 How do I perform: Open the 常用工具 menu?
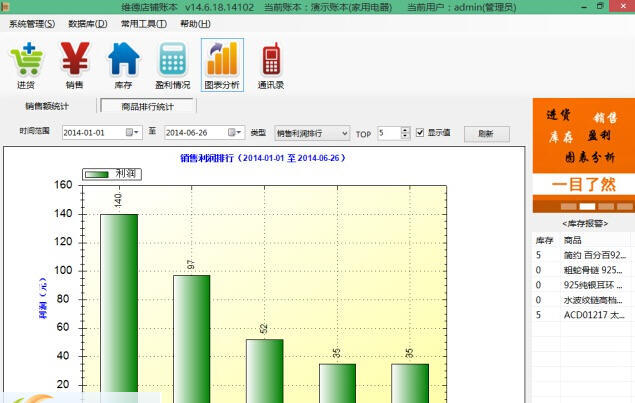(x=143, y=23)
